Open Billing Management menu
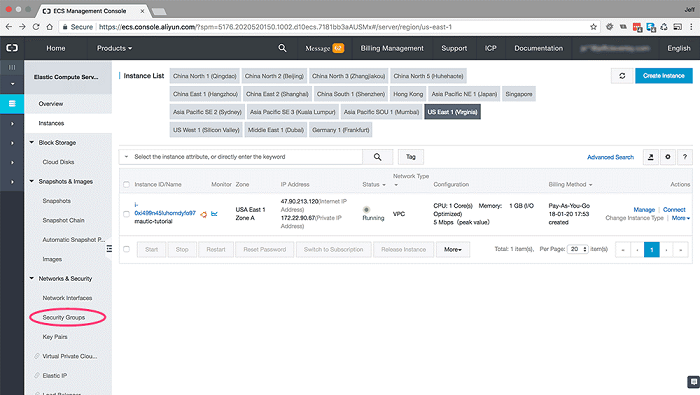Screen dimensions: 700x395 click(392, 48)
